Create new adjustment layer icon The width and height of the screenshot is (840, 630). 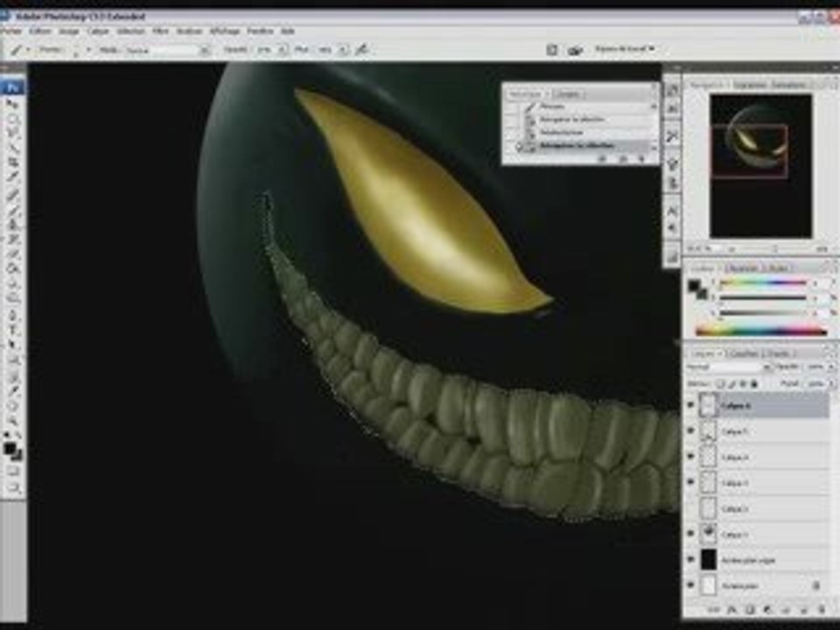767,610
